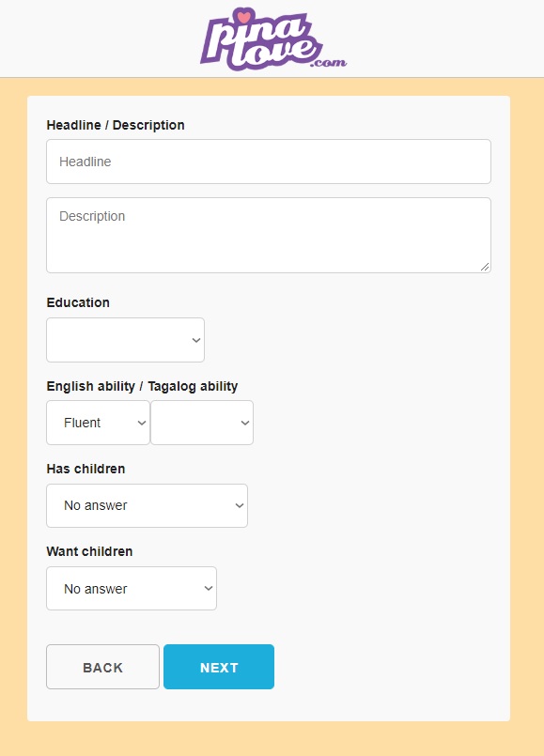The width and height of the screenshot is (544, 756).
Task: Open the Education dropdown
Action: [125, 340]
